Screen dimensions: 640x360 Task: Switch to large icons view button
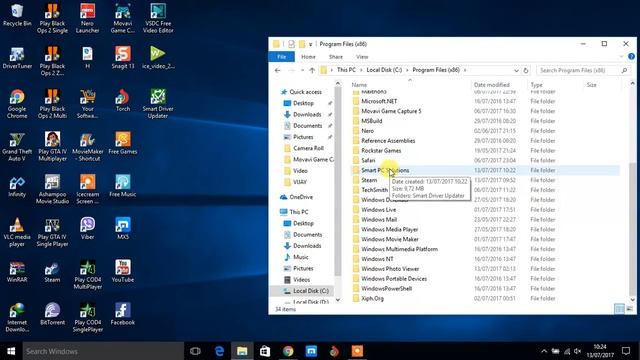[629, 309]
